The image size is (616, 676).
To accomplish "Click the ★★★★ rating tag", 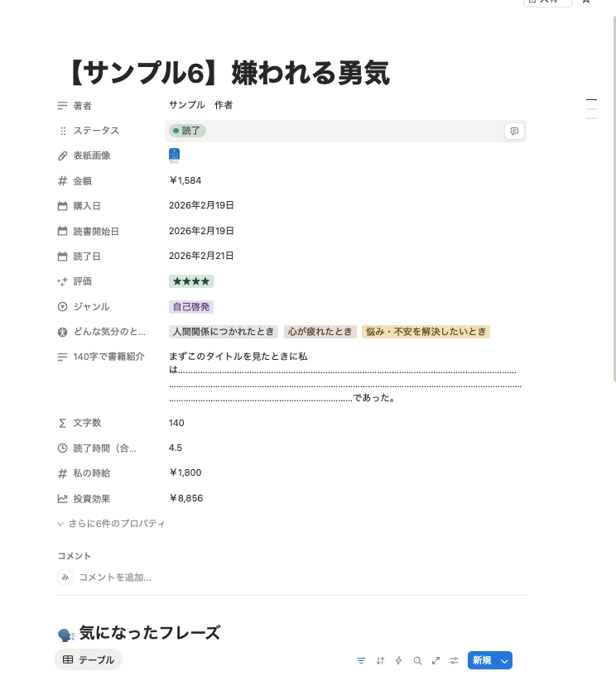I will 191,281.
